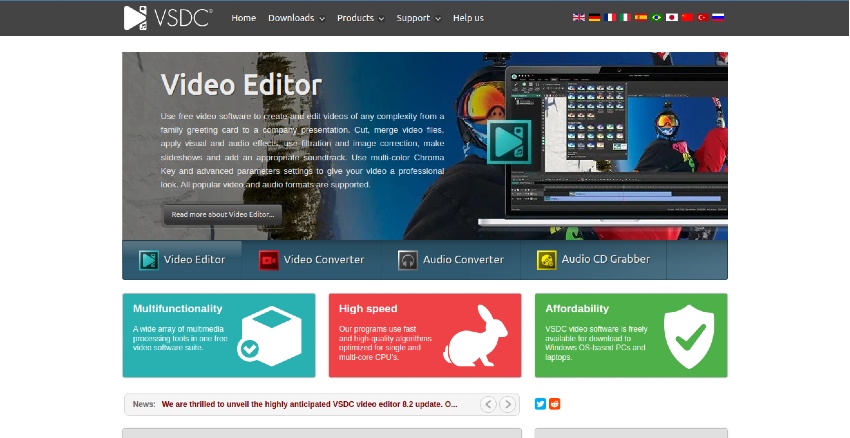Screen dimensions: 850x438
Task: Switch site language to English flag
Action: (x=578, y=17)
